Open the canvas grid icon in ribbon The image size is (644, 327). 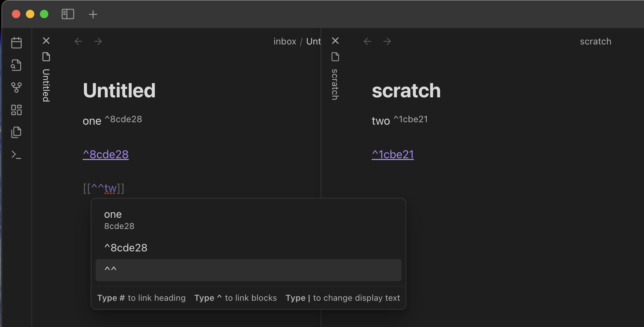[x=16, y=110]
